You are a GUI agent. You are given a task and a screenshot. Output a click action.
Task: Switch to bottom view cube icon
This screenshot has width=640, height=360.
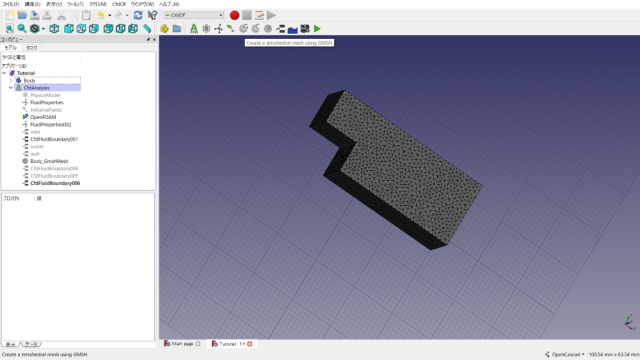[x=120, y=29]
